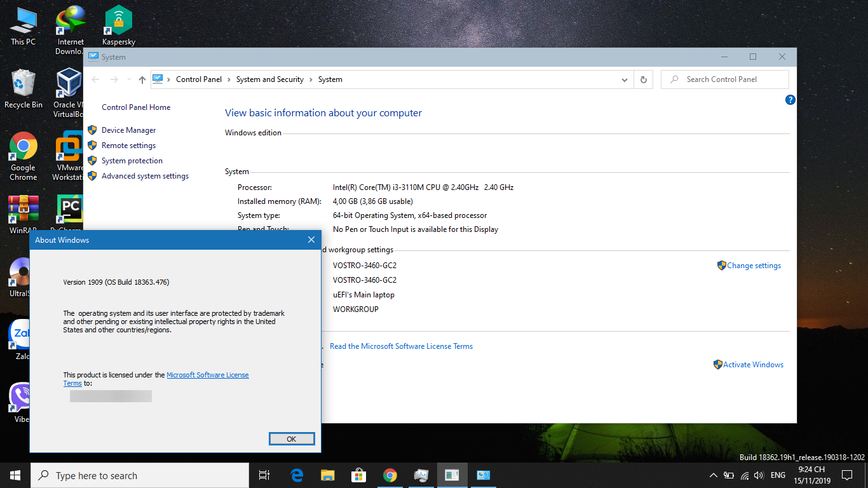868x488 pixels.
Task: Select the VMware Workstation desktop shortcut
Action: (x=68, y=156)
